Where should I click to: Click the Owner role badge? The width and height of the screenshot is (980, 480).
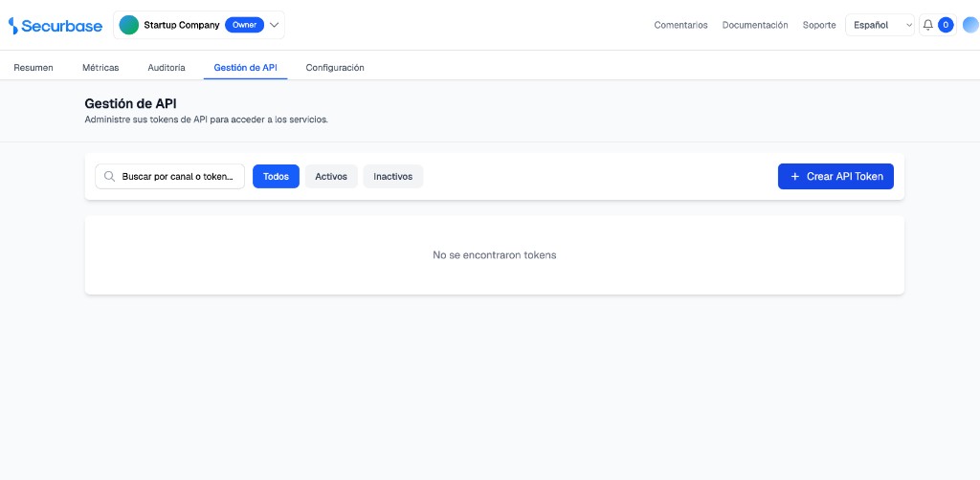(x=244, y=25)
